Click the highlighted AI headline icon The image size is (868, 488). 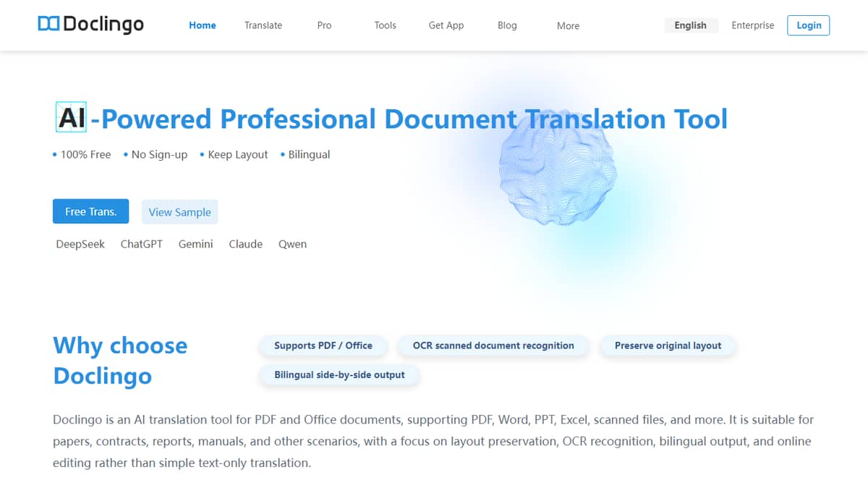71,117
